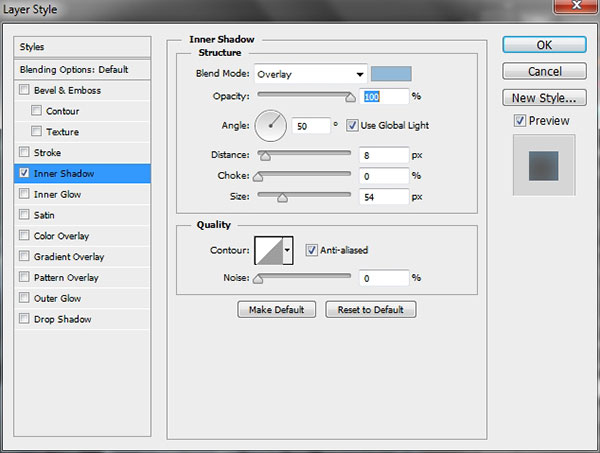Image resolution: width=600 pixels, height=453 pixels.
Task: Select the Outer Glow style row
Action: coord(82,298)
